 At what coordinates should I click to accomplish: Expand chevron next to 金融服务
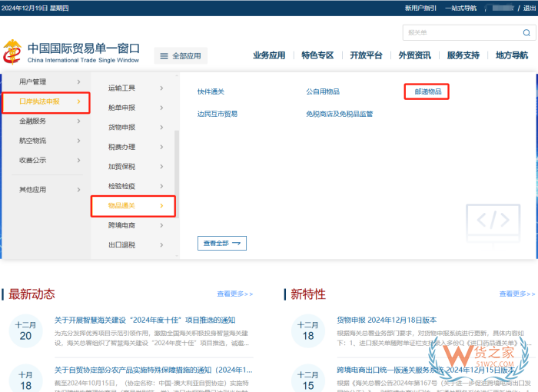[x=78, y=121]
